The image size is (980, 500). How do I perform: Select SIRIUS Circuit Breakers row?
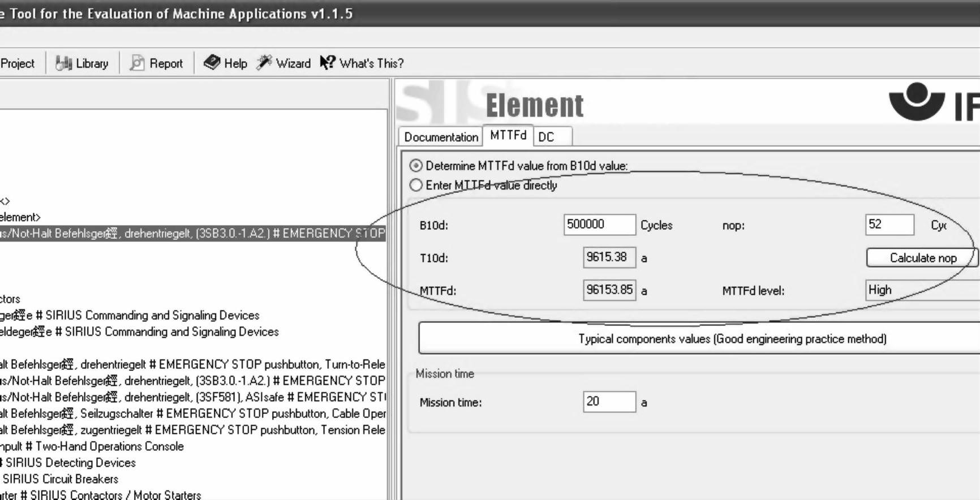pos(59,479)
